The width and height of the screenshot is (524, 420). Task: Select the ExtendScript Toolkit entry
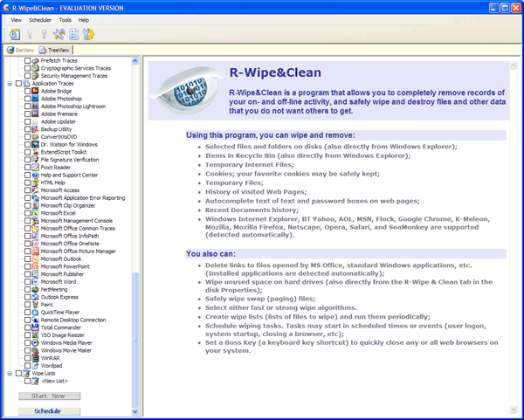[64, 152]
